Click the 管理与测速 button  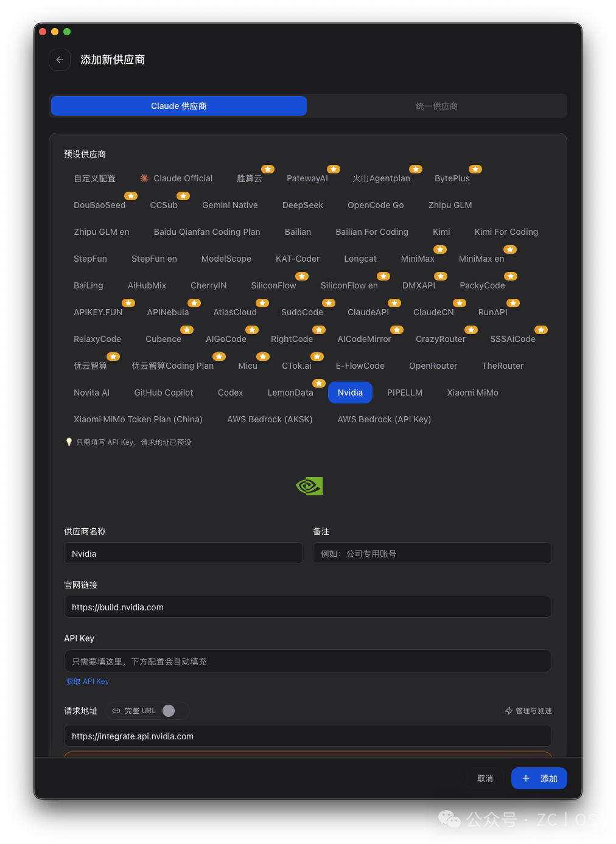tap(528, 711)
